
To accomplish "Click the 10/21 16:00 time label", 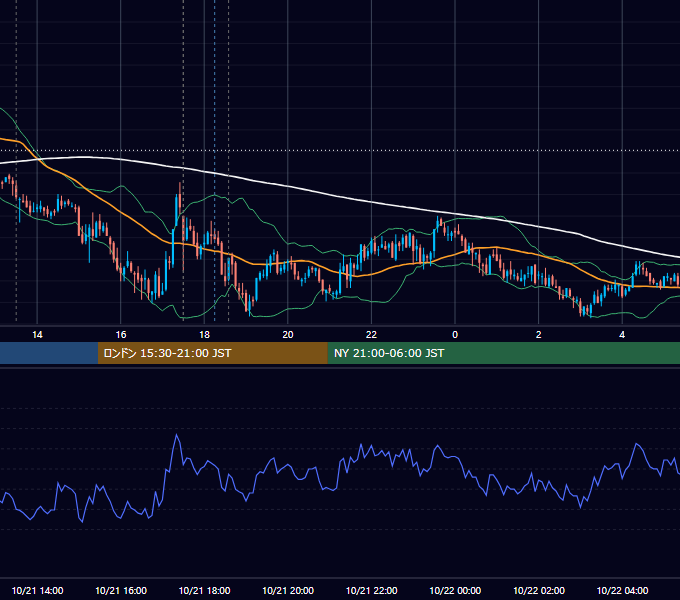I will [121, 590].
